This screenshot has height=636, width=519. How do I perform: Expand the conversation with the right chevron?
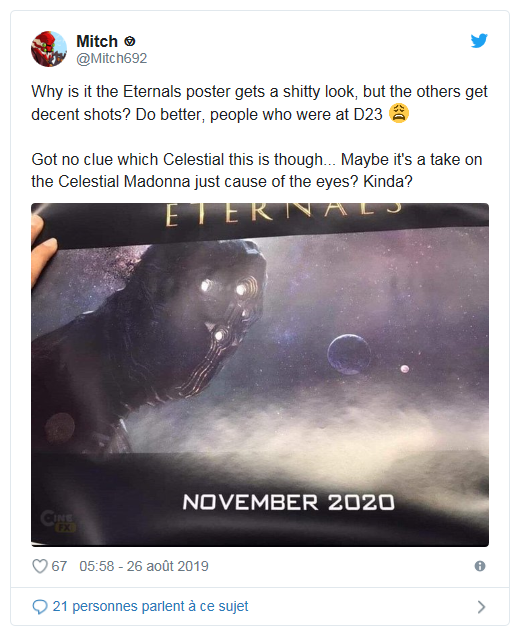481,607
